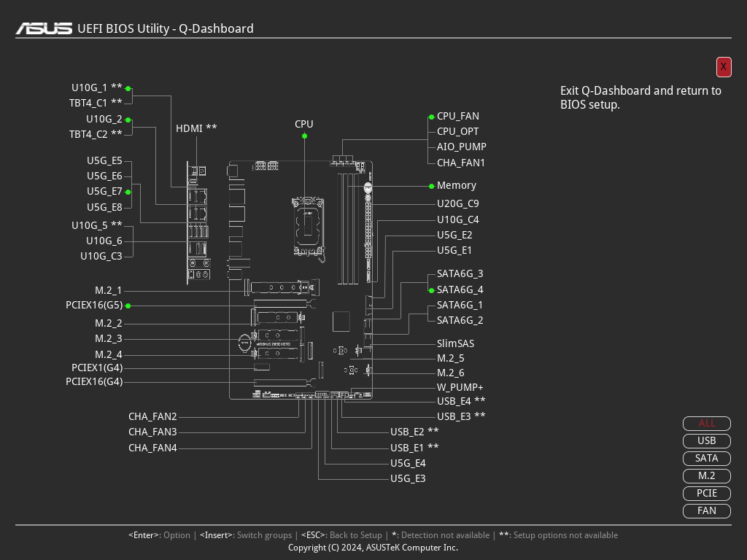The width and height of the screenshot is (747, 560).
Task: Select the M.2 filter button
Action: [x=706, y=475]
